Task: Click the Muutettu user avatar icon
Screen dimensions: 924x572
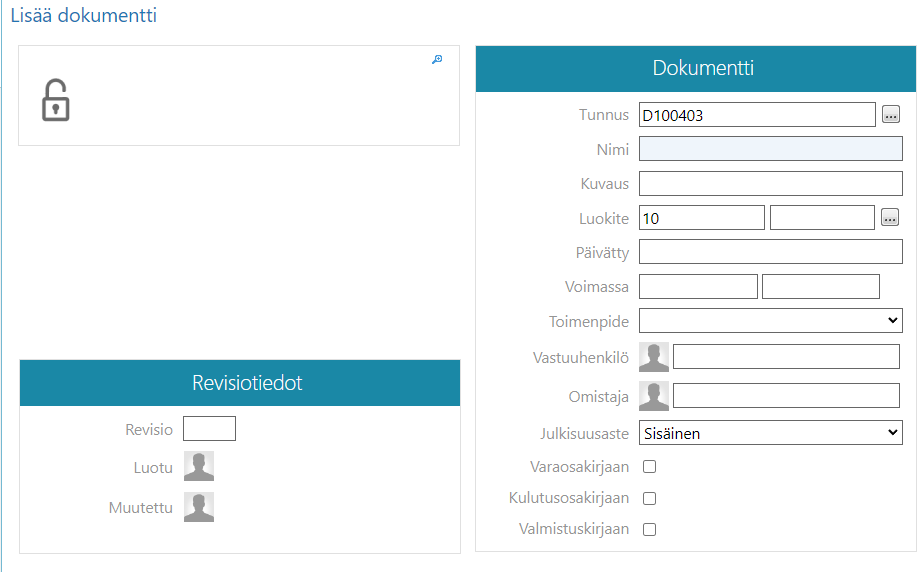Action: pos(199,507)
